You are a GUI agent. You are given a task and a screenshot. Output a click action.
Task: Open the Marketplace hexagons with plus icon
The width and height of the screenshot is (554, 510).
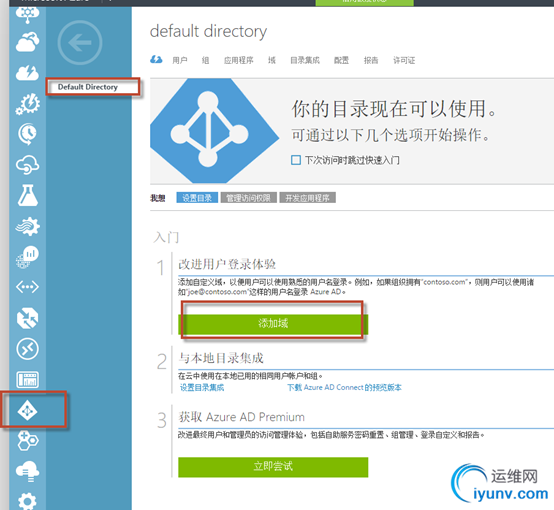tap(28, 441)
